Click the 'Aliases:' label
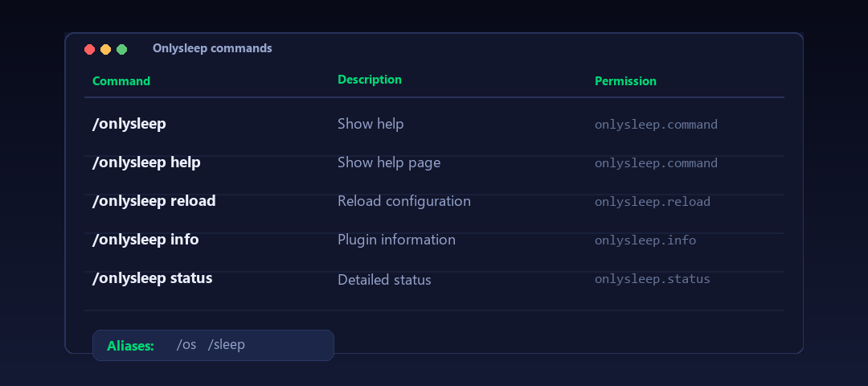Image resolution: width=868 pixels, height=386 pixels. click(x=130, y=346)
